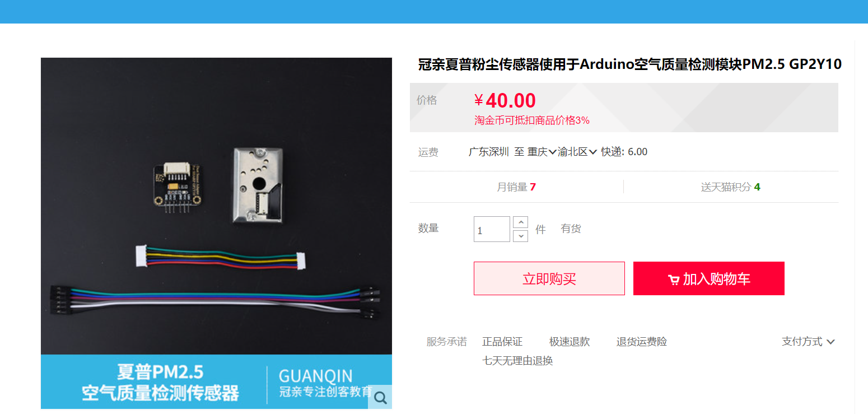Click the magnifier icon on product image
Viewport: 868px width, 414px height.
click(x=380, y=397)
